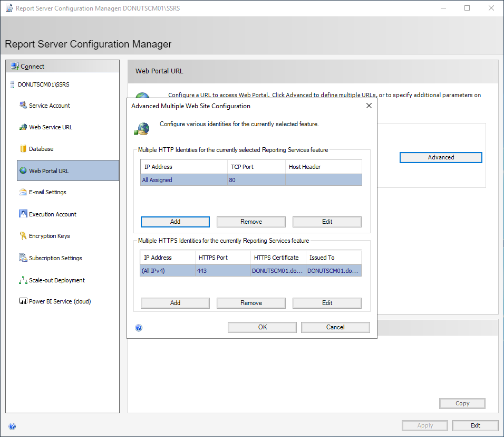The height and width of the screenshot is (437, 504).
Task: Click the Power BI Service icon
Action: (23, 301)
